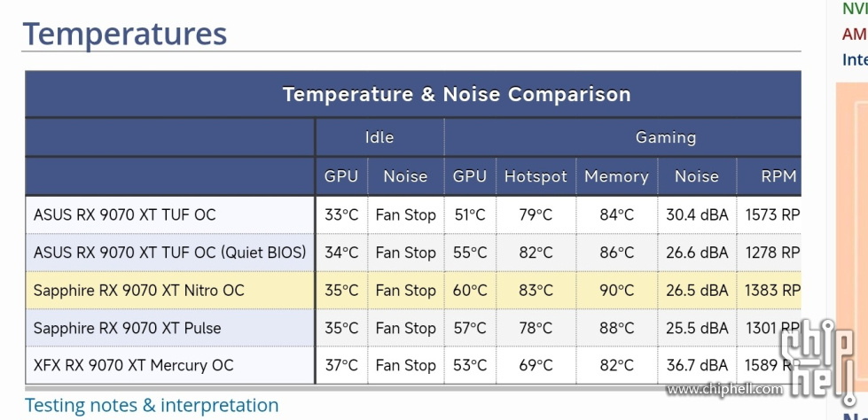Click the horizontal scrollbar beneath the table
This screenshot has width=868, height=420.
(x=413, y=388)
